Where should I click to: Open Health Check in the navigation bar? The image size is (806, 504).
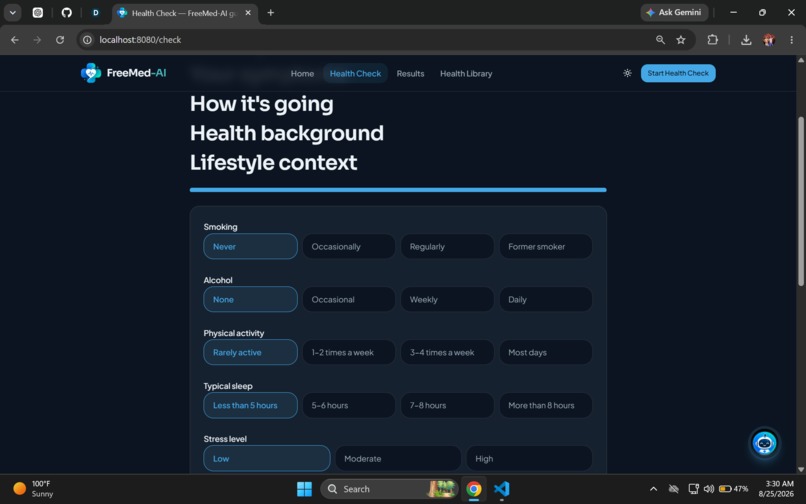[x=355, y=74]
